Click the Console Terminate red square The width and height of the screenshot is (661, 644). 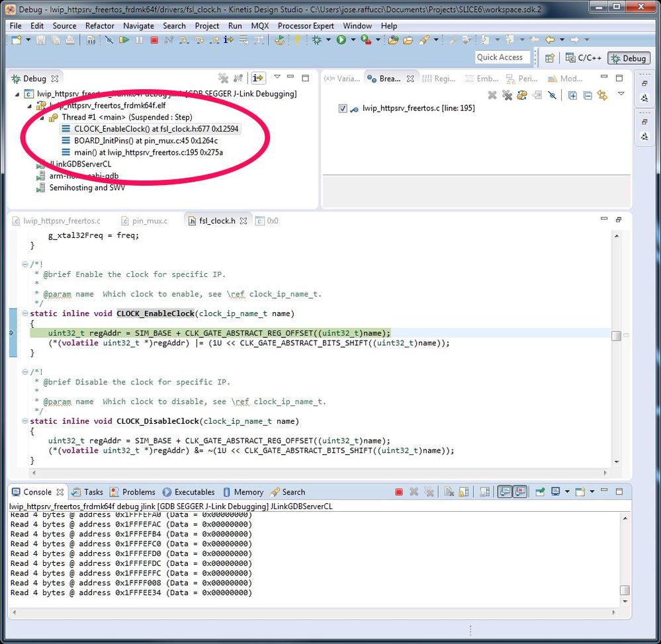click(399, 492)
